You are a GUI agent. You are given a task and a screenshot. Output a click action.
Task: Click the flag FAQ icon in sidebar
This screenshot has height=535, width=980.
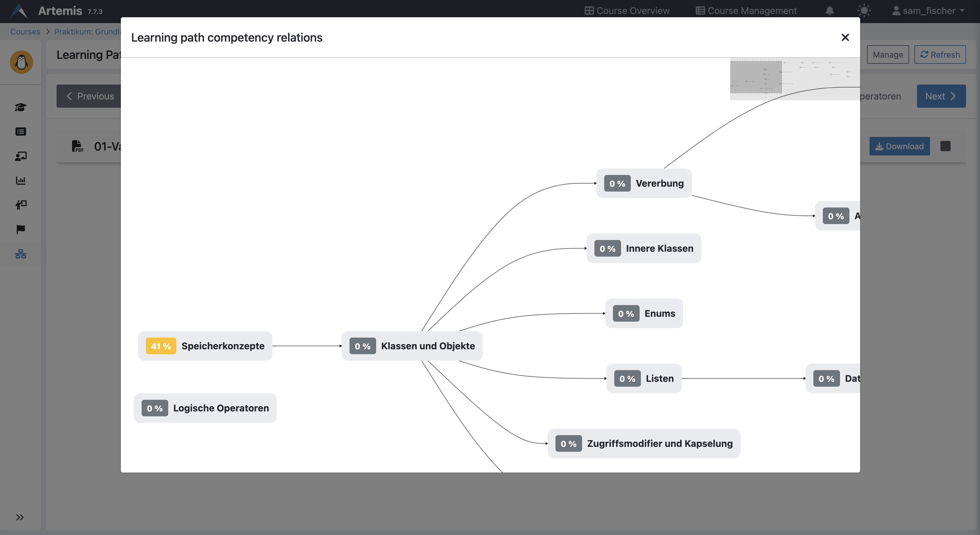click(21, 229)
